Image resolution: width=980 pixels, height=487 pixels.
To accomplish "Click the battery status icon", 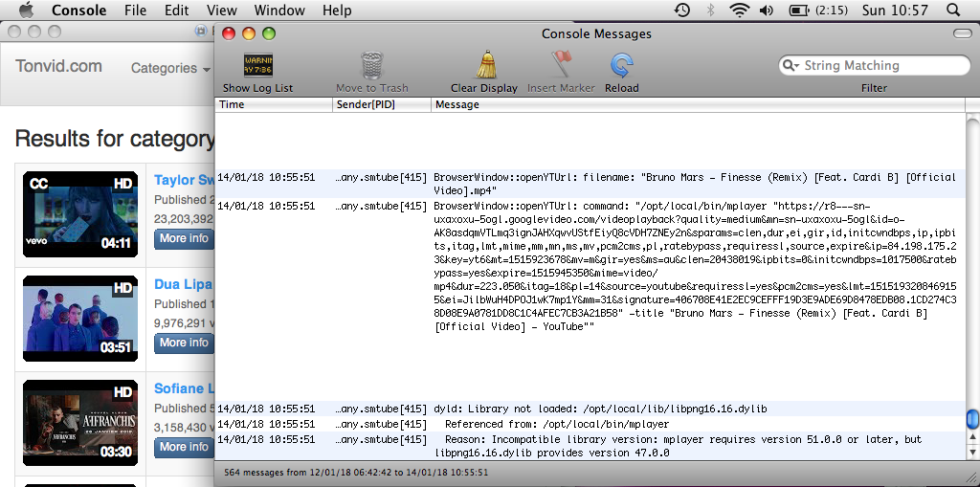I will [799, 10].
